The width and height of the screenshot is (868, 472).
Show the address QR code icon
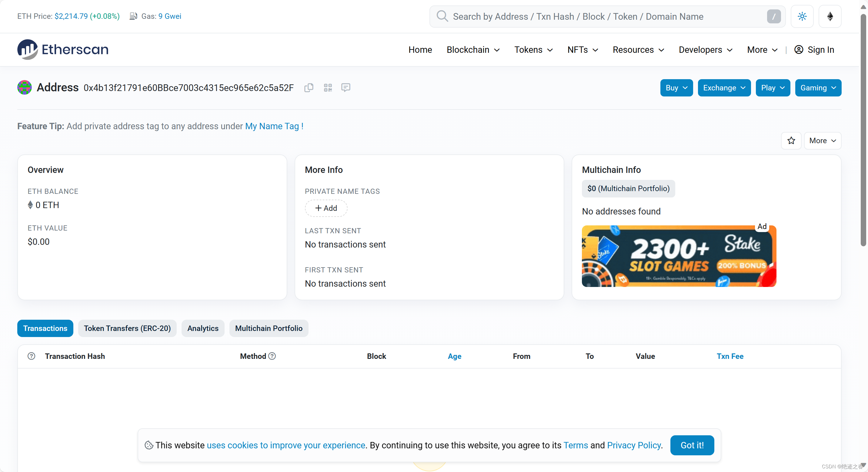click(328, 88)
